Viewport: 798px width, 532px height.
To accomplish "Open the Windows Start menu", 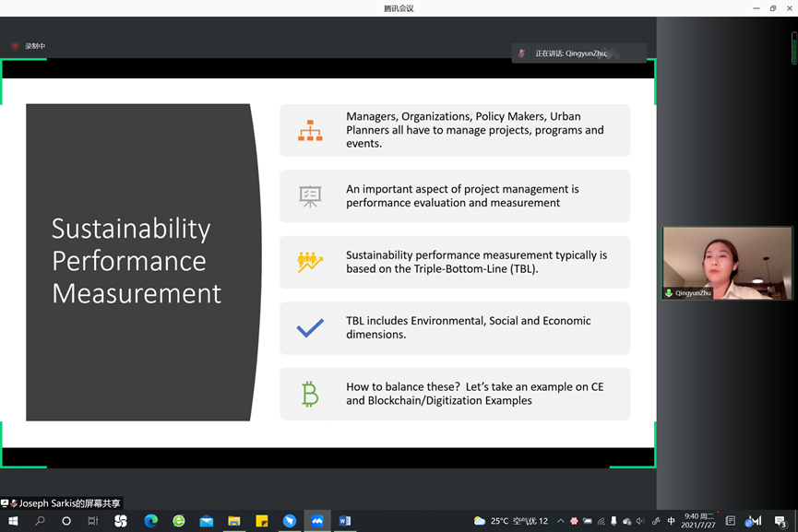I will click(13, 521).
